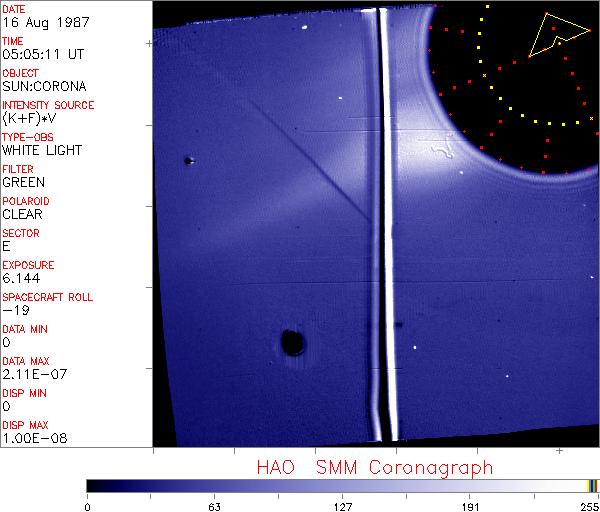Select the display max value "1.00E-08"
600x512 pixels.
35,438
